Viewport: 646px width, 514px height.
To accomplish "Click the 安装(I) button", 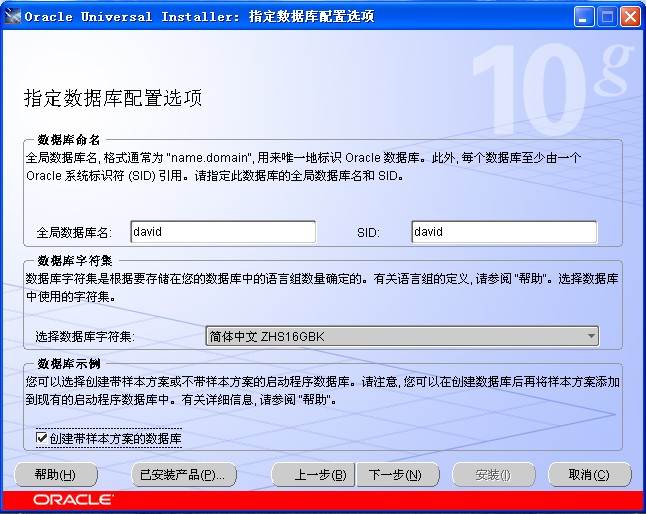I will coord(494,474).
